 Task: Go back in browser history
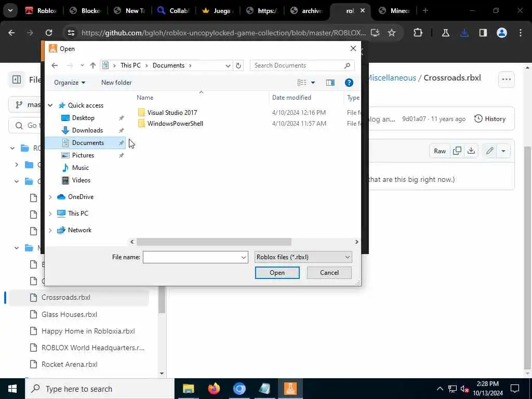tap(11, 33)
